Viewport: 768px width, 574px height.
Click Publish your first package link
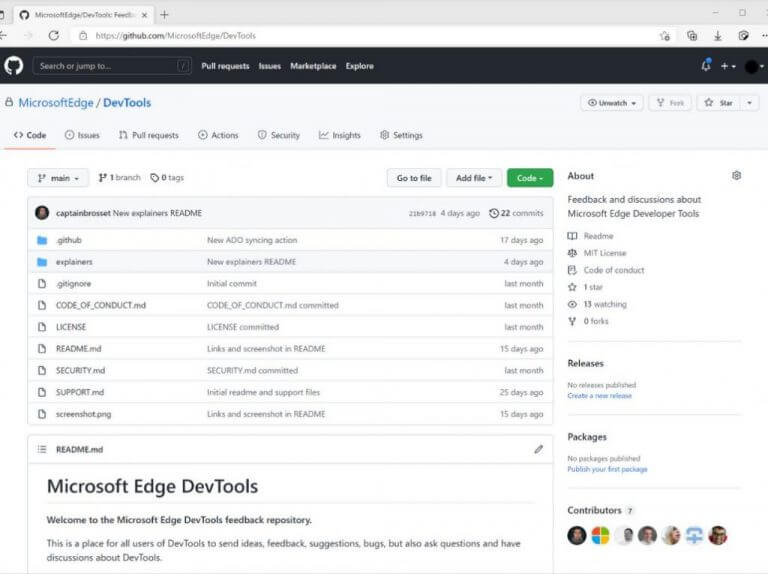(607, 469)
